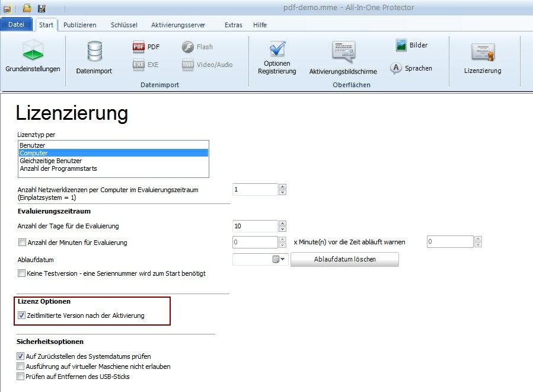This screenshot has height=392, width=533.
Task: Increase Anzahl der Tage für die Evaluierung
Action: [x=282, y=223]
